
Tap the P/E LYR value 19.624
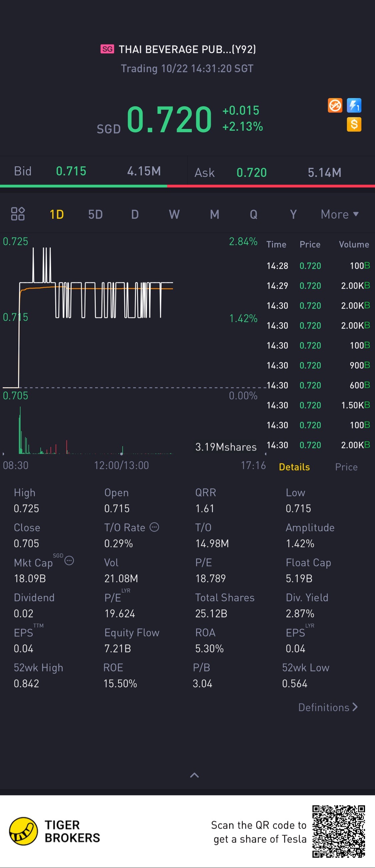tap(120, 614)
